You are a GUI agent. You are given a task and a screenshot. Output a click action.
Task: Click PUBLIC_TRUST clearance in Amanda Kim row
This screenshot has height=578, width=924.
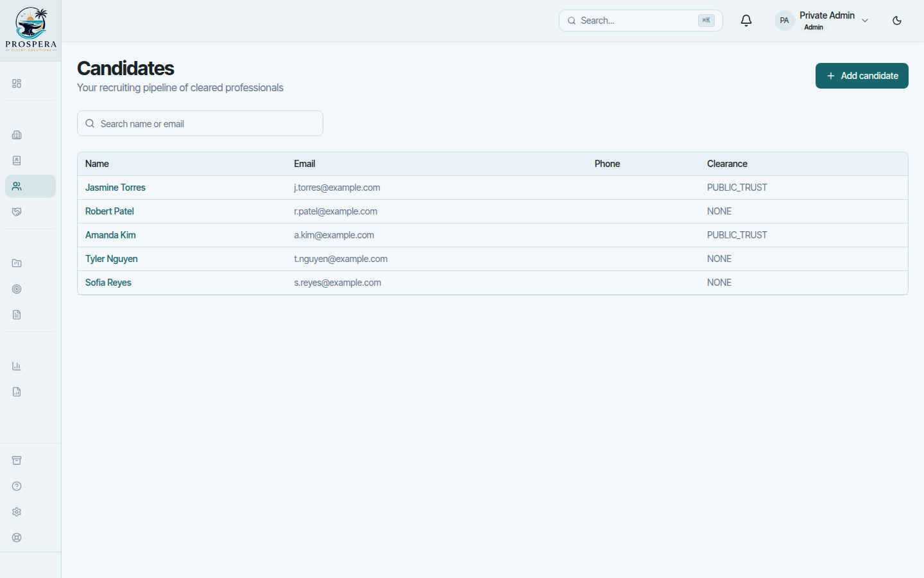pyautogui.click(x=737, y=235)
